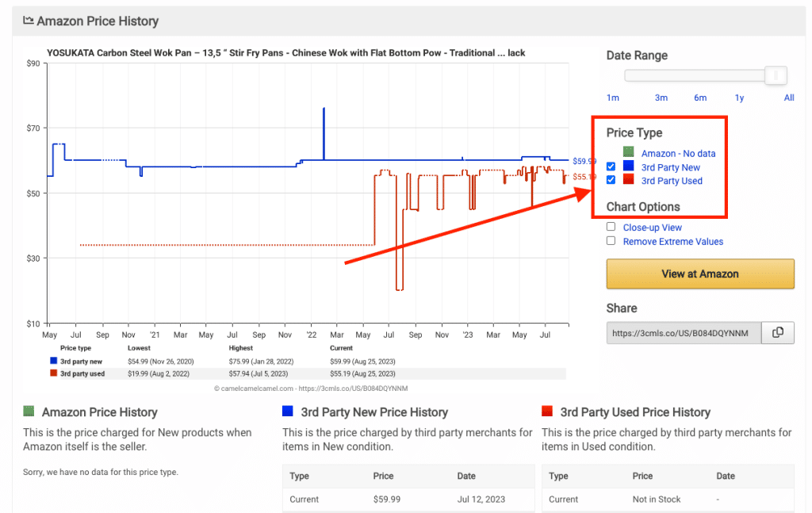The image size is (812, 513).
Task: Enable Remove Extreme Values checkbox
Action: click(x=611, y=241)
